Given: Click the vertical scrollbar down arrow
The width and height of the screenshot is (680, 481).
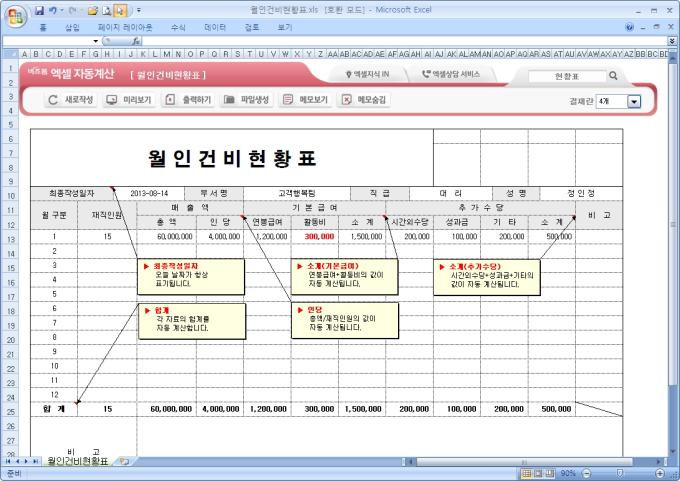Looking at the screenshot, I should click(x=672, y=452).
